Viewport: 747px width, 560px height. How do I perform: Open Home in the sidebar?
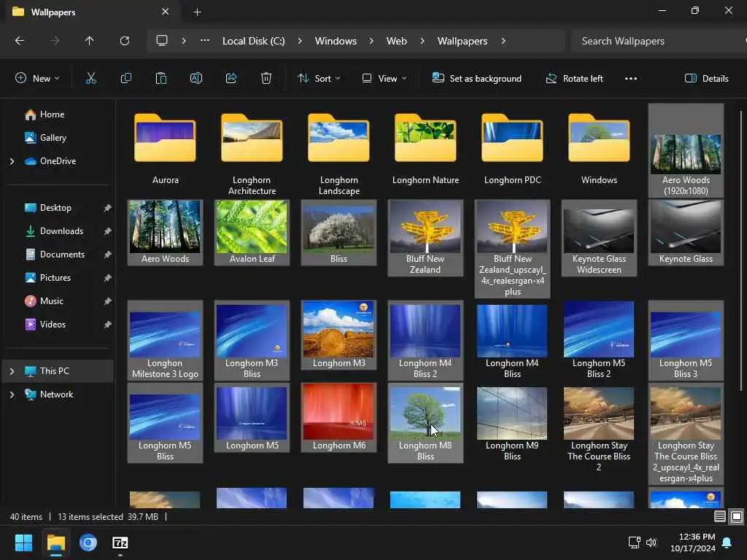pyautogui.click(x=52, y=114)
